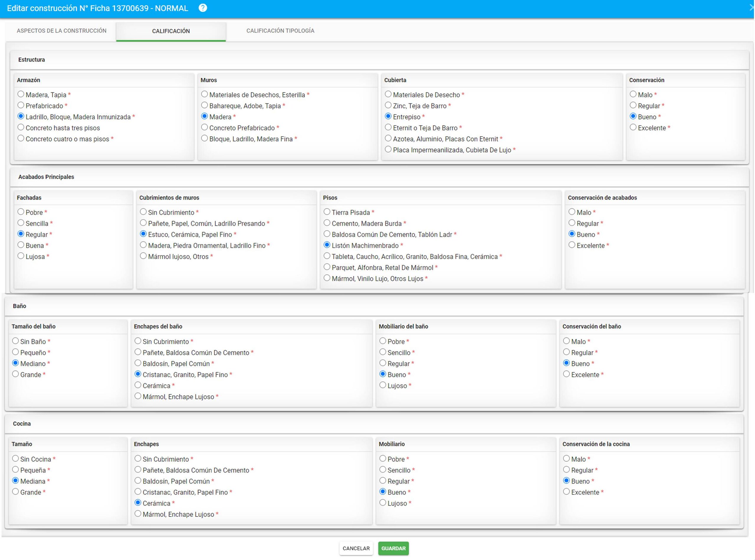Select Sin Cocina kitchen size option
Screen dimensions: 755x560
coord(16,459)
